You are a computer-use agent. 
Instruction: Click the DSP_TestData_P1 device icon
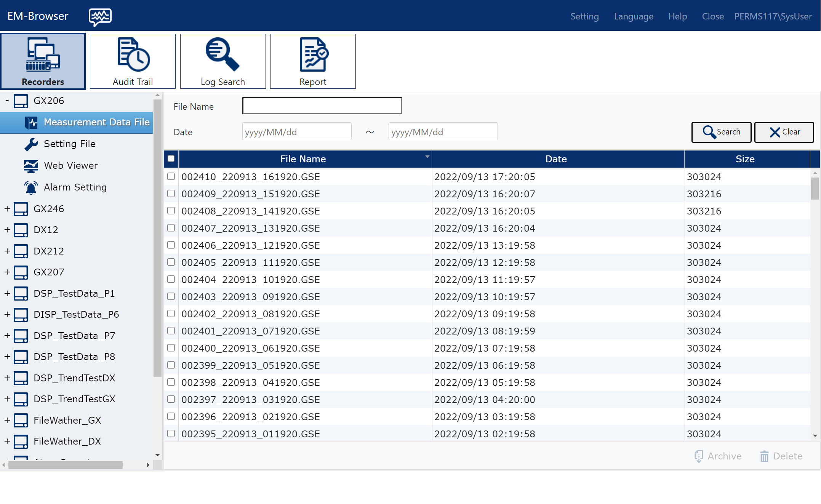[x=21, y=293]
